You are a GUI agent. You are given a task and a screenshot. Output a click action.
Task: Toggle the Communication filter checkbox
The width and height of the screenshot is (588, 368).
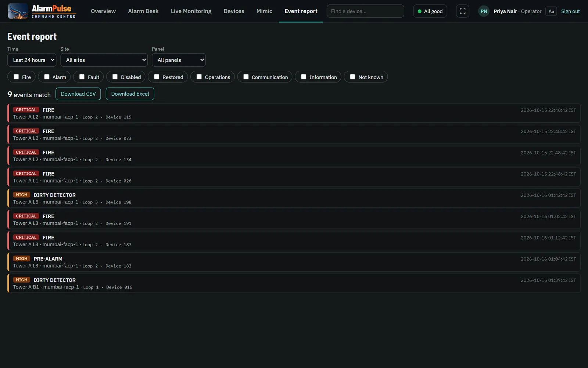click(246, 77)
